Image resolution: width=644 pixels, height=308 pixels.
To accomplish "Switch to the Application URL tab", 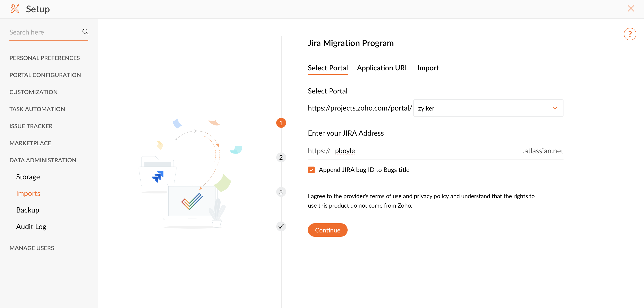I will tap(383, 68).
